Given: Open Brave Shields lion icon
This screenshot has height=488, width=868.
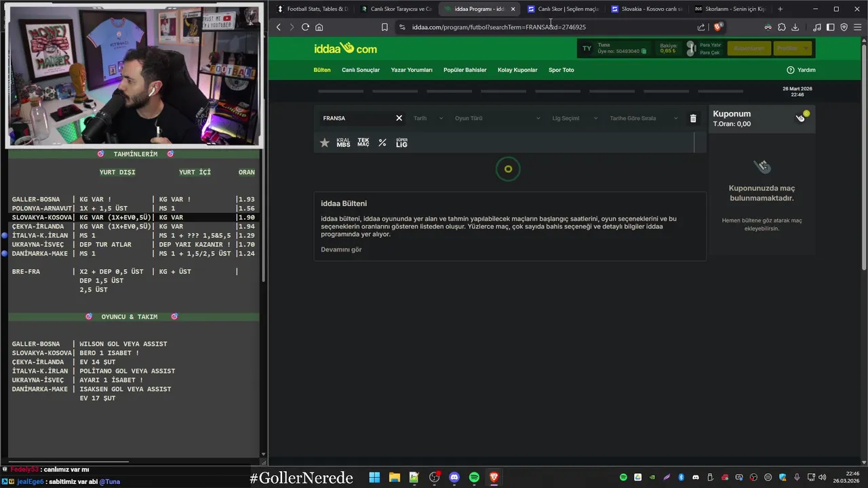Looking at the screenshot, I should pyautogui.click(x=718, y=27).
